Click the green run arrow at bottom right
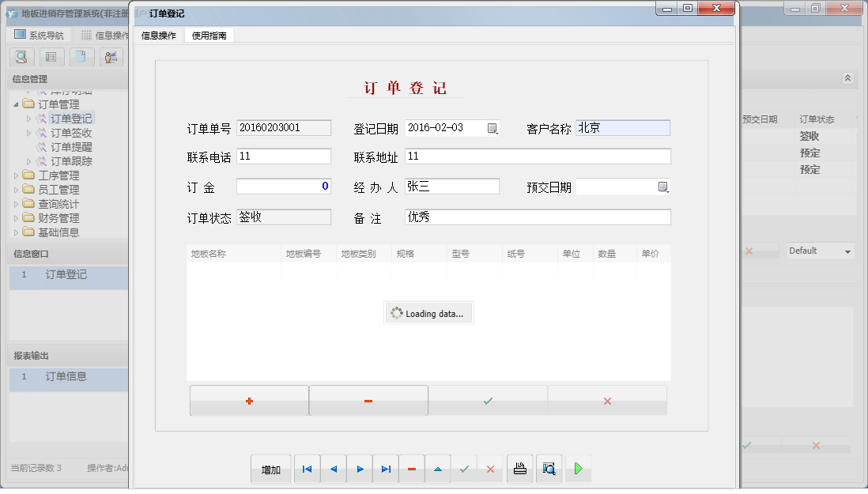Screen dimensions: 868x494 point(577,468)
